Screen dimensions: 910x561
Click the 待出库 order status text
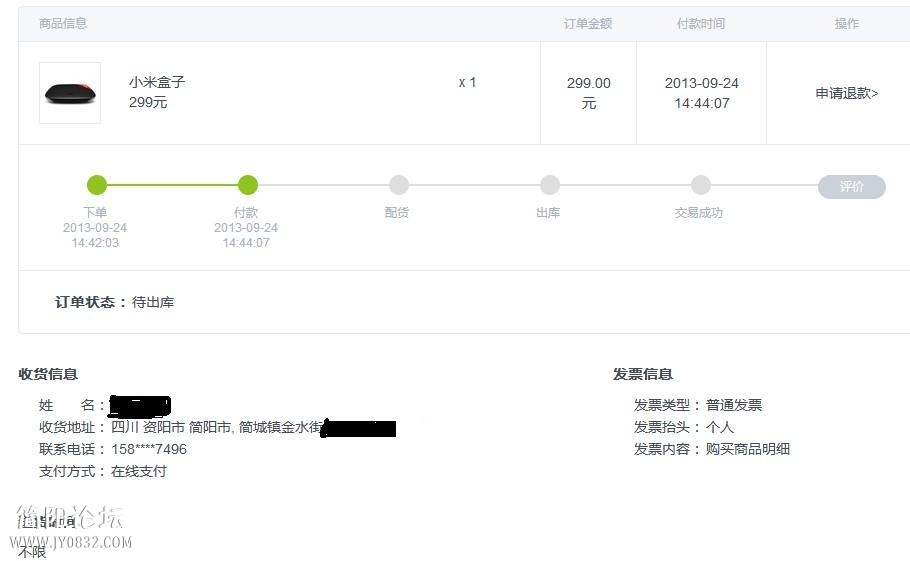pos(153,302)
